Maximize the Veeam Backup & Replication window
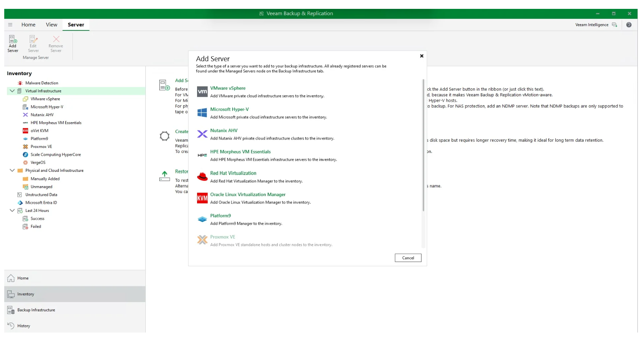 point(614,13)
